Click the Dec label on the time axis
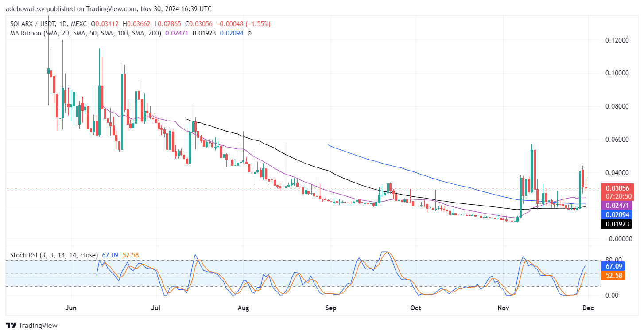644x335 pixels. click(589, 307)
